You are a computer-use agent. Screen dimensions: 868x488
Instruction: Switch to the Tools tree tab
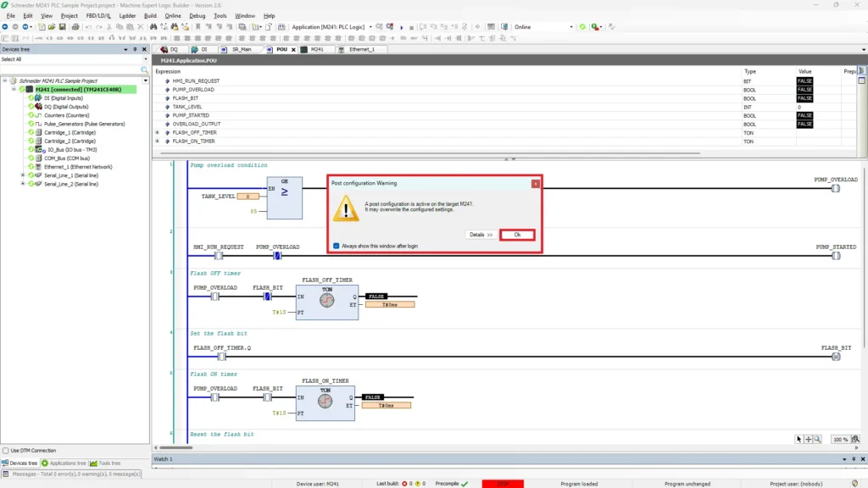pos(105,463)
